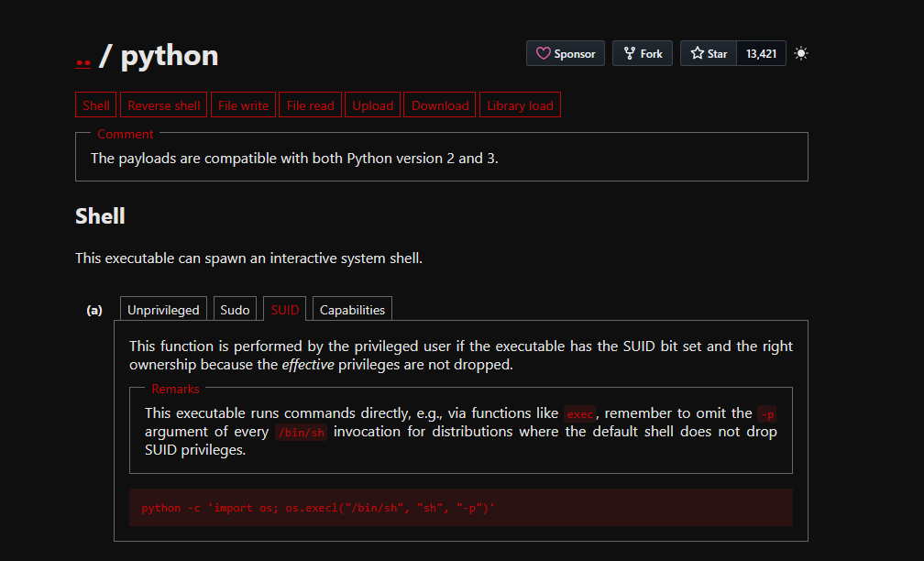Star the project using the Star button

point(709,53)
